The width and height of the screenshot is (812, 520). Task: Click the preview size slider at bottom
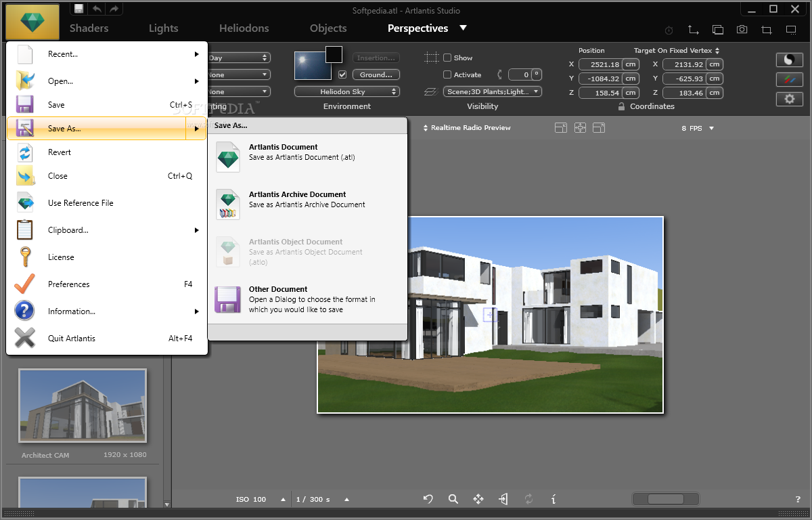point(666,500)
